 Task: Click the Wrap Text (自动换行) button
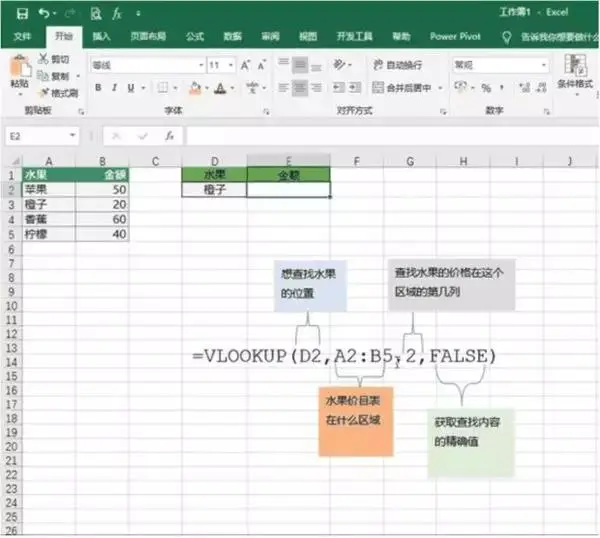tap(397, 65)
